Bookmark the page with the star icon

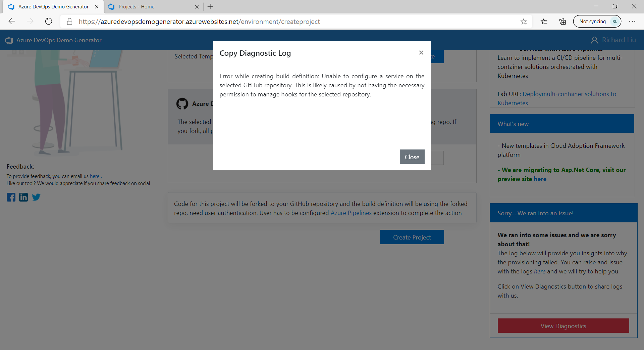[x=524, y=21]
